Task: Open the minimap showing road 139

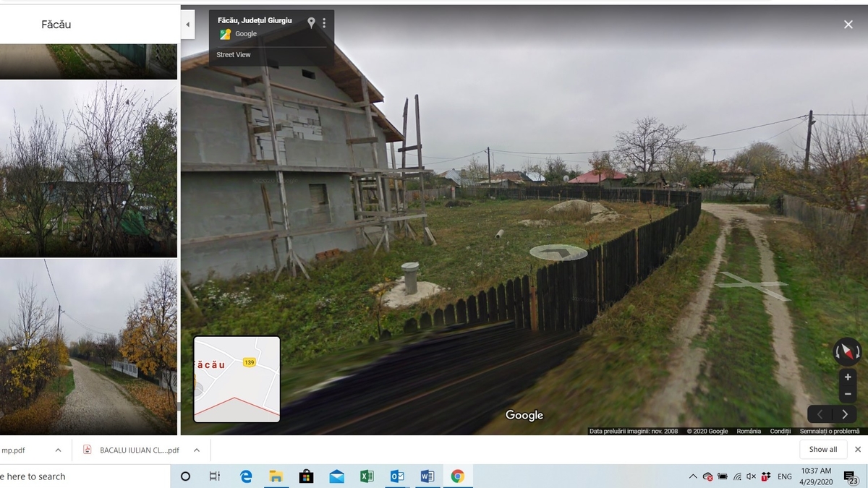Action: click(237, 379)
